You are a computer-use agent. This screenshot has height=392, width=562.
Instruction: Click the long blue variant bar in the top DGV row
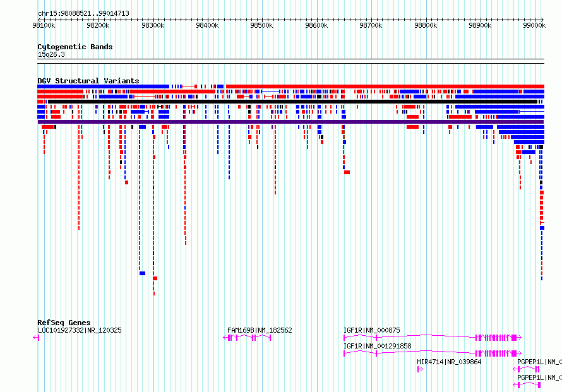103,86
